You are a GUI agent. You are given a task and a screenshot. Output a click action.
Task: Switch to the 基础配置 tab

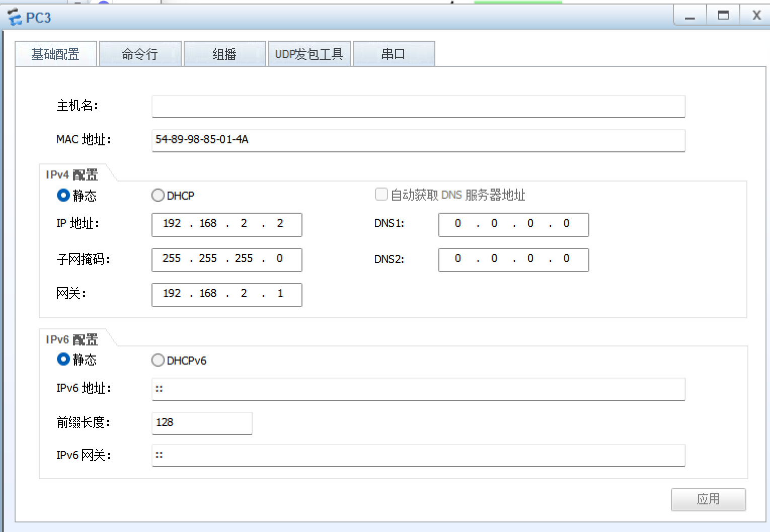pos(56,54)
